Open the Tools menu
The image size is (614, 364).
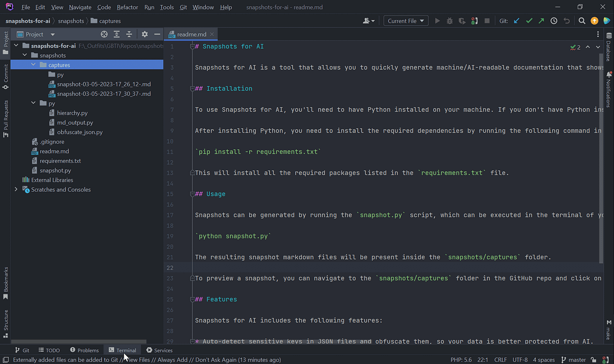(167, 7)
